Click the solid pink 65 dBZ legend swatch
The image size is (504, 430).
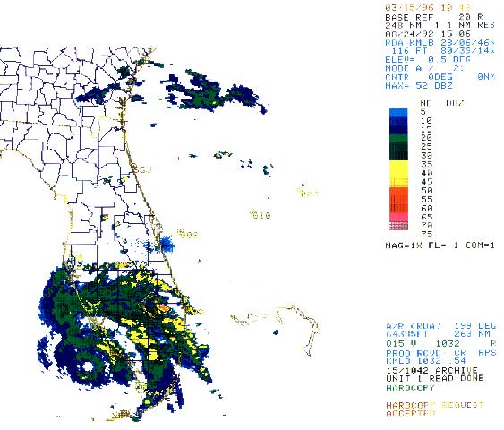tap(398, 218)
